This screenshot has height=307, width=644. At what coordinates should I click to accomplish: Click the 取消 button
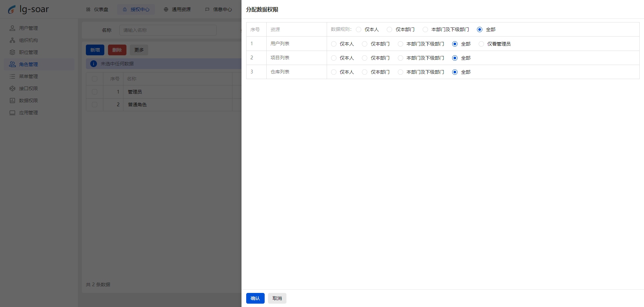[277, 298]
